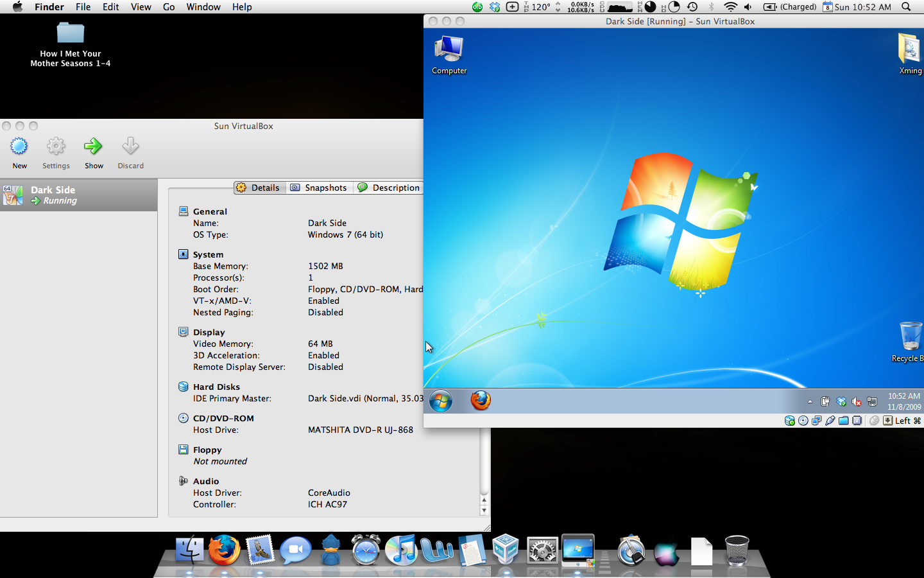This screenshot has height=578, width=924.
Task: Click the power plug tray icon
Action: [825, 401]
